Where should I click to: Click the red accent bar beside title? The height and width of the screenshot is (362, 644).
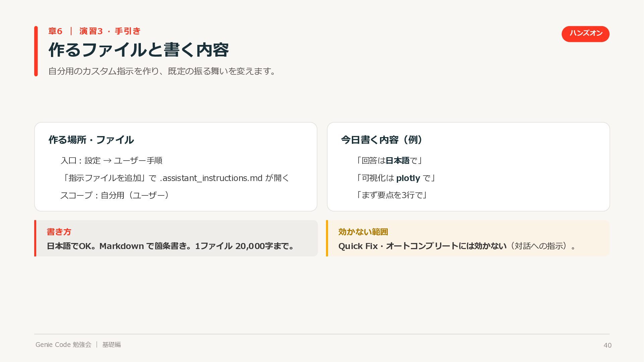coord(36,51)
